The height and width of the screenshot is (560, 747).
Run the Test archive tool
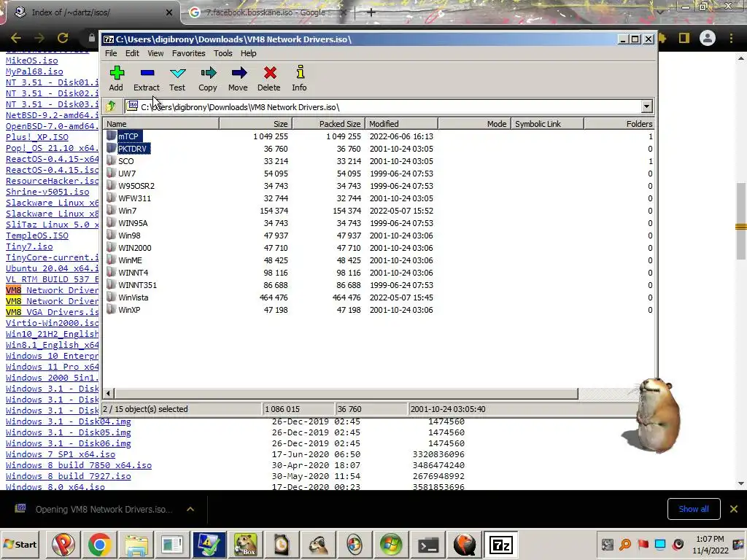177,79
